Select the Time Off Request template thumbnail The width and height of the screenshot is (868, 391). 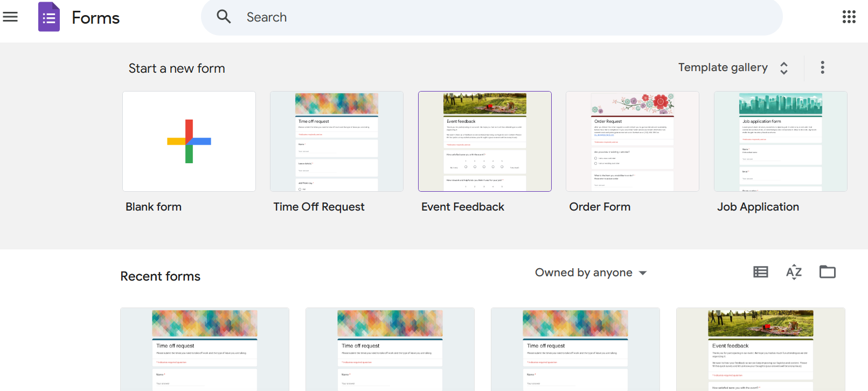[337, 141]
